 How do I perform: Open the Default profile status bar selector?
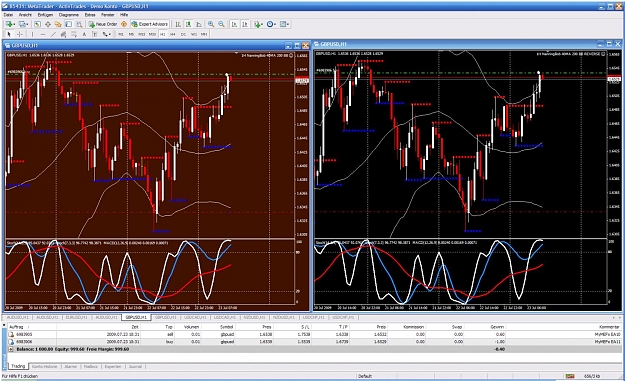(x=365, y=376)
